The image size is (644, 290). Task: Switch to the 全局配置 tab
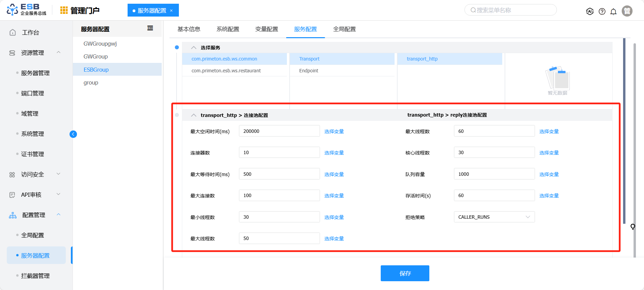tap(344, 29)
